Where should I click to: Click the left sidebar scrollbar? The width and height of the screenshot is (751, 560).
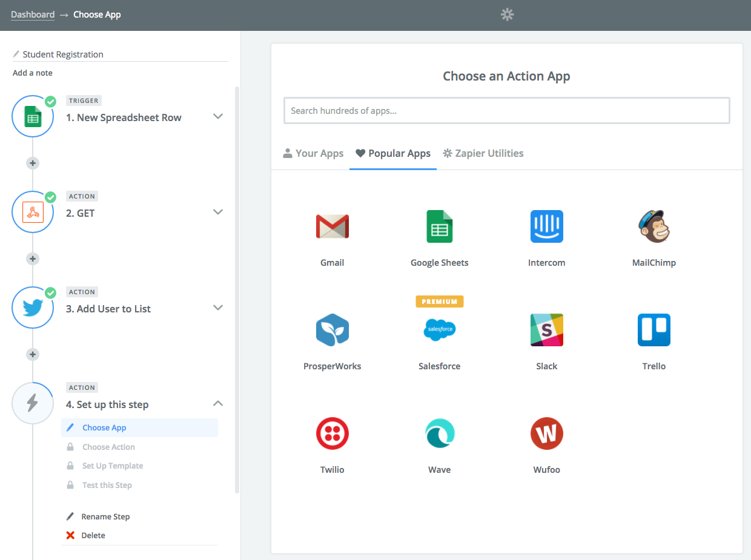[237, 289]
